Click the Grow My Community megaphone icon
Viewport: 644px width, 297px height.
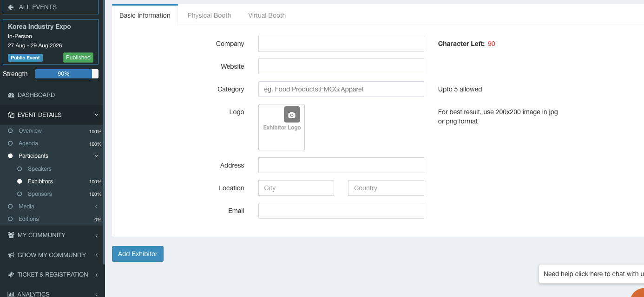[x=11, y=255]
